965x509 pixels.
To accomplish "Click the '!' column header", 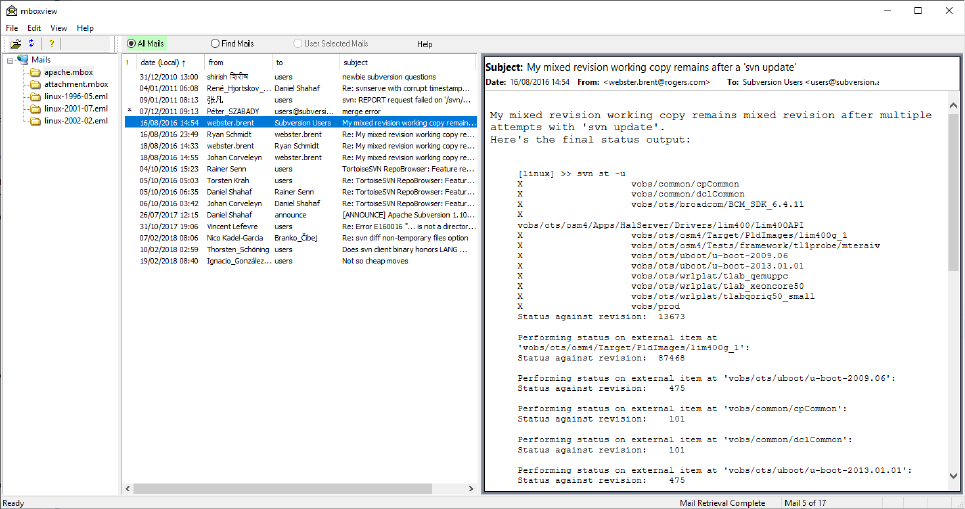I will click(x=129, y=62).
